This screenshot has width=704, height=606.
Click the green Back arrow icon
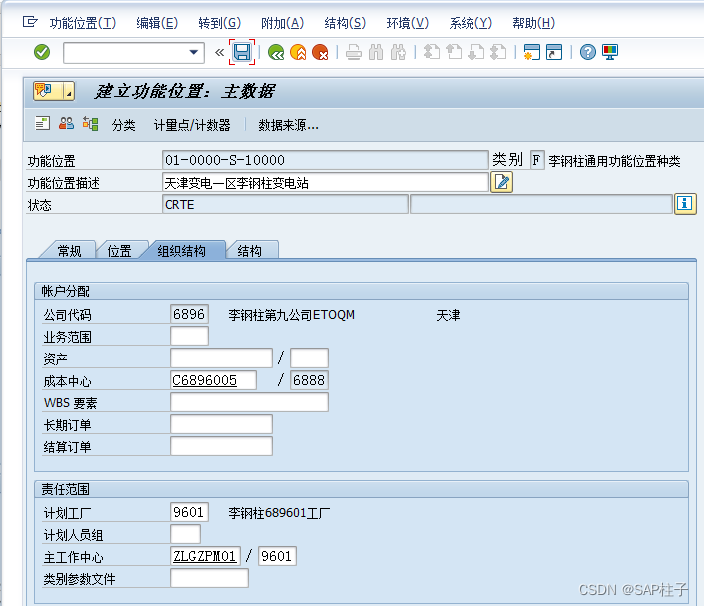point(276,53)
